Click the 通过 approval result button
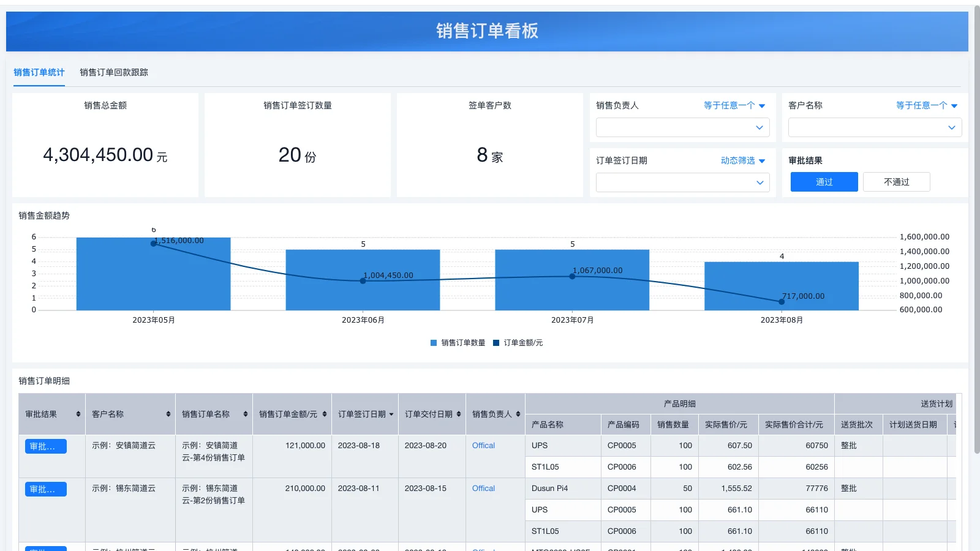 824,181
